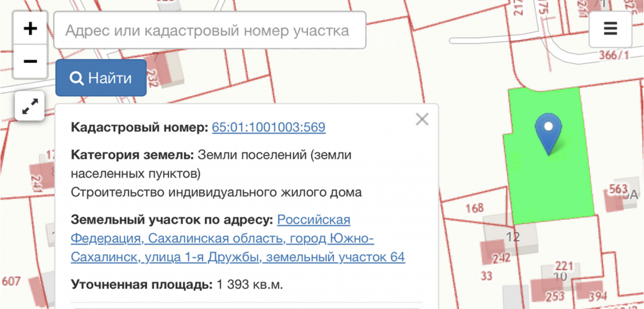Zoom in the map with plus button
644x309 pixels.
(x=30, y=29)
